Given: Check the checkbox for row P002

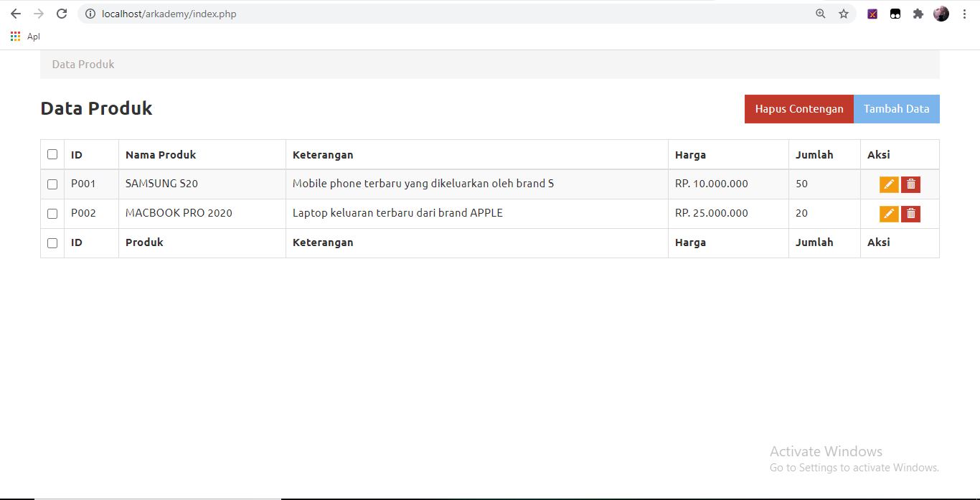Looking at the screenshot, I should tap(52, 213).
